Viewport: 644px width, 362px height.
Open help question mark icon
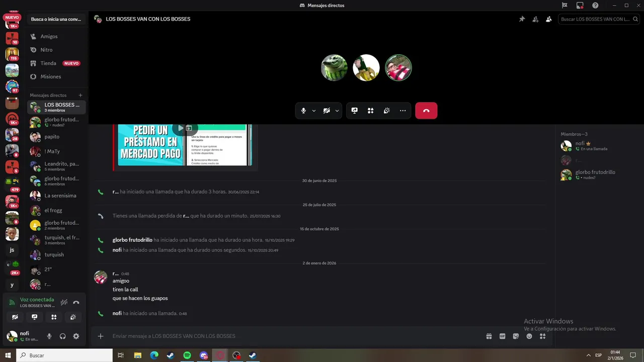pyautogui.click(x=595, y=5)
